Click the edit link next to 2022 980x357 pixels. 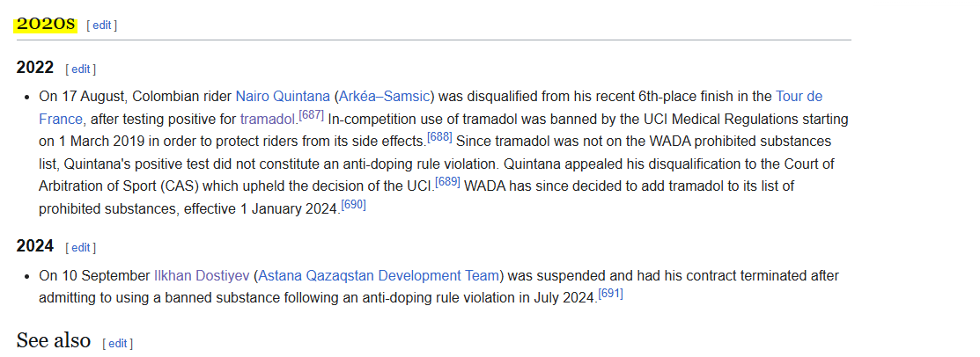click(x=81, y=69)
